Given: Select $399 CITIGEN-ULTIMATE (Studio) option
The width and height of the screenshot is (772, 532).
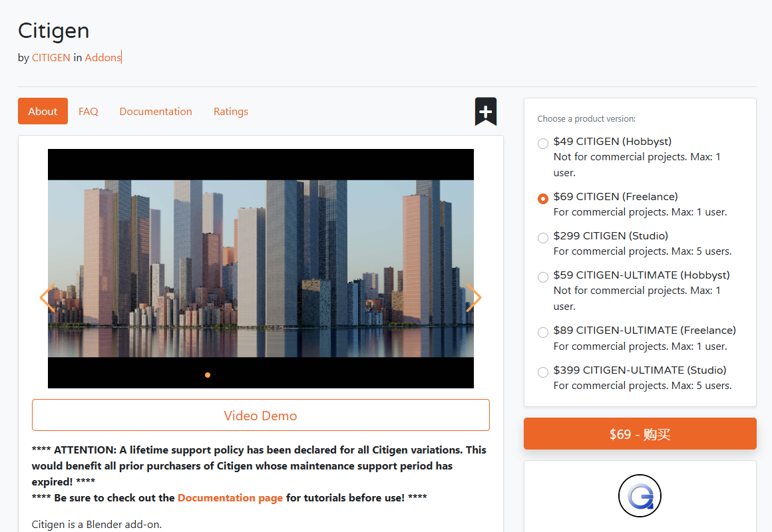Looking at the screenshot, I should coord(543,372).
